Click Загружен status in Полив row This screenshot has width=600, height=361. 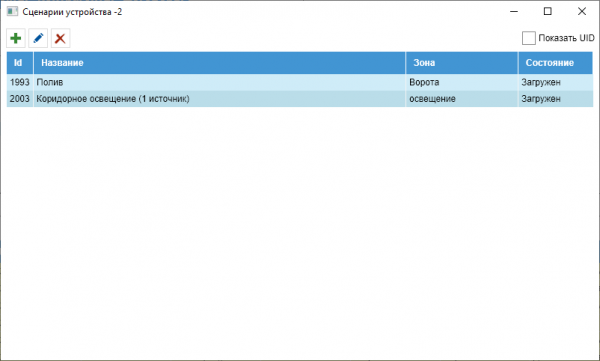(541, 82)
